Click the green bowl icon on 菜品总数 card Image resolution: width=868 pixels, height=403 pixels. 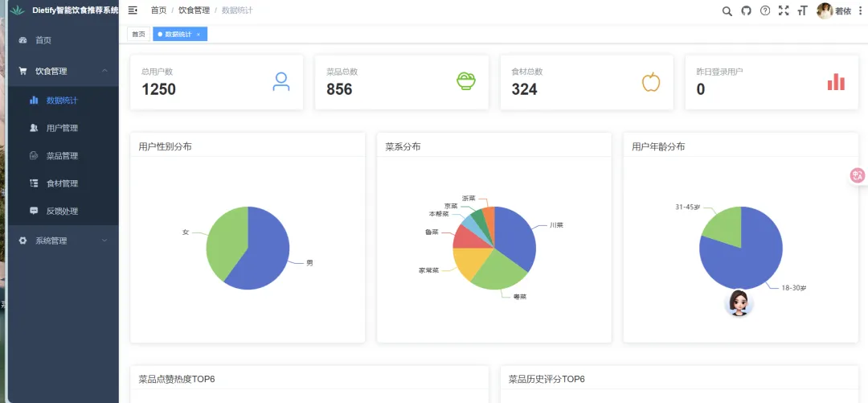point(466,81)
